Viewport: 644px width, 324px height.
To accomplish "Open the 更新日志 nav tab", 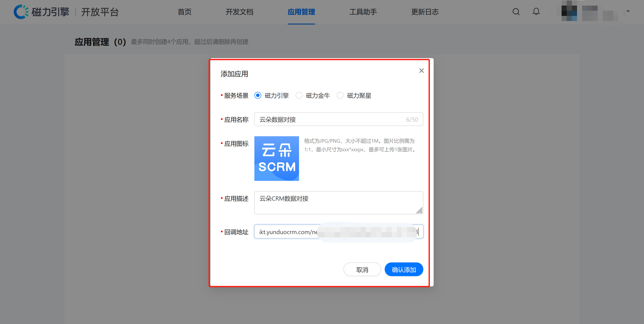I will 425,12.
